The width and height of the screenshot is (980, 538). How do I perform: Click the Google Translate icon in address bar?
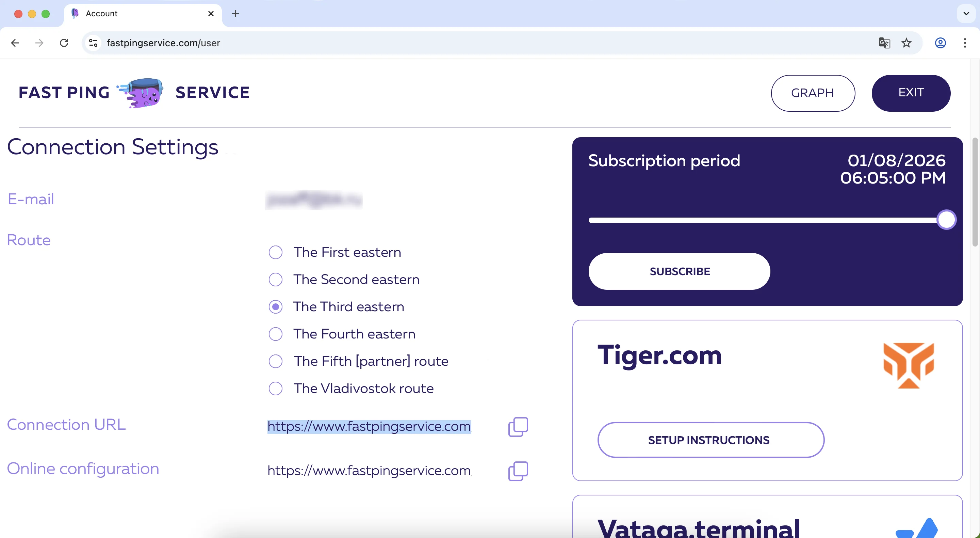coord(884,43)
